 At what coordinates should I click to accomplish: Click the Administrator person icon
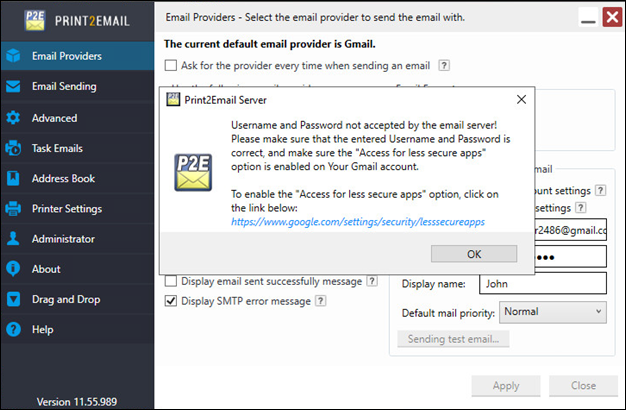[x=13, y=239]
